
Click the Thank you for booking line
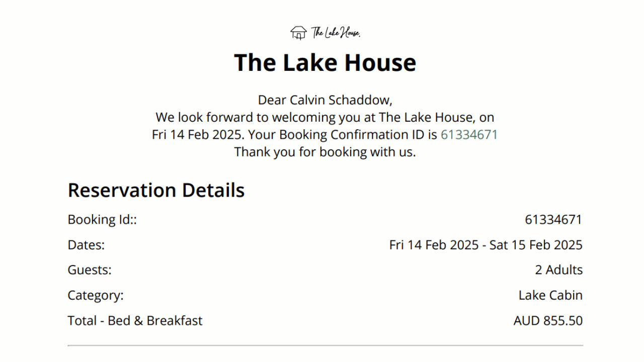pyautogui.click(x=325, y=152)
